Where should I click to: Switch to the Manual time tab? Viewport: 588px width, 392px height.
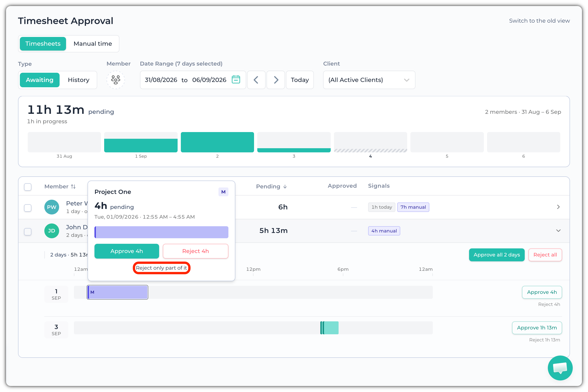(93, 43)
